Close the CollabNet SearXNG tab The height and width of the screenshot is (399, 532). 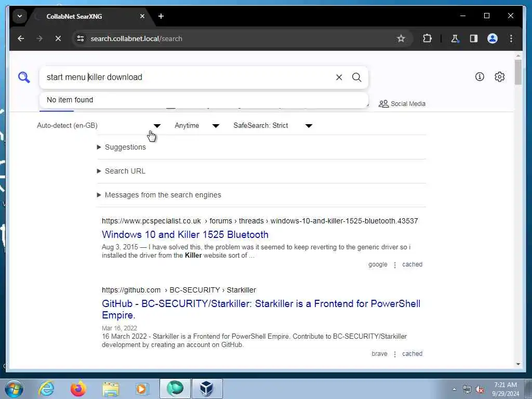click(142, 16)
